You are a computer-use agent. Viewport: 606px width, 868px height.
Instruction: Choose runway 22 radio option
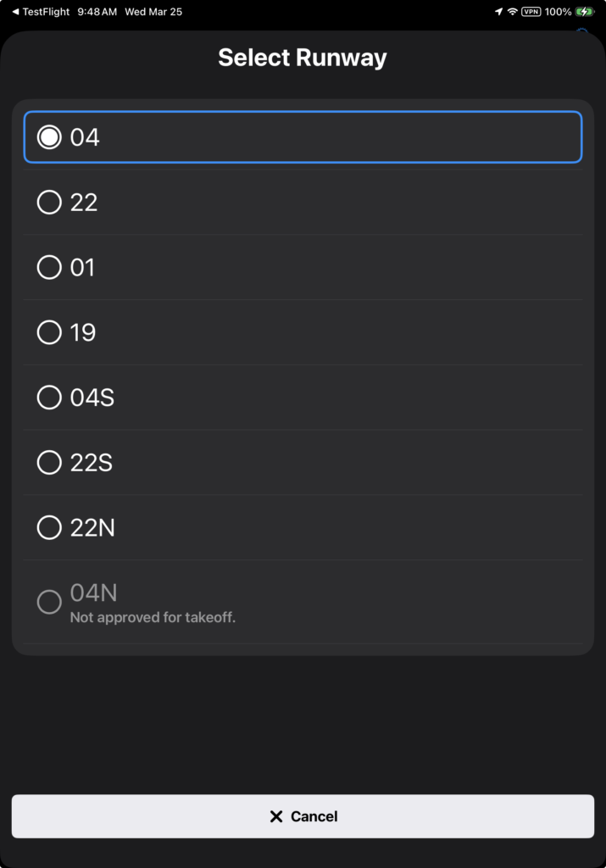coord(49,203)
